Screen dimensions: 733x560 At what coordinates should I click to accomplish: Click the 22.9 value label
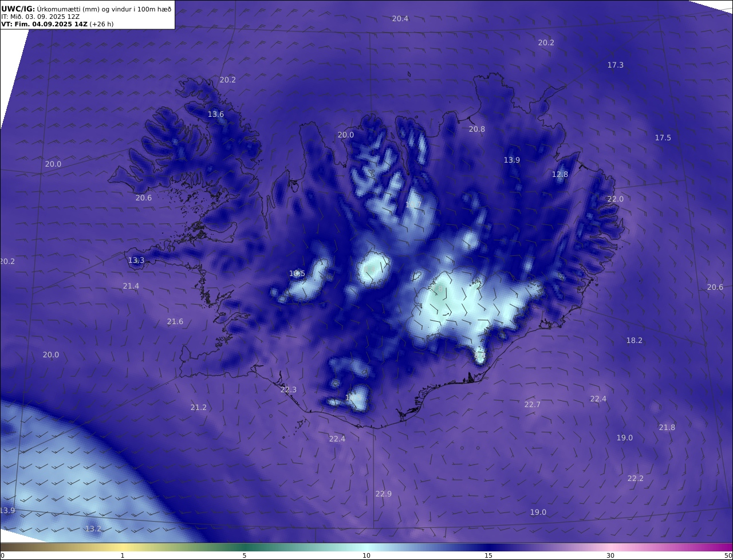point(384,494)
